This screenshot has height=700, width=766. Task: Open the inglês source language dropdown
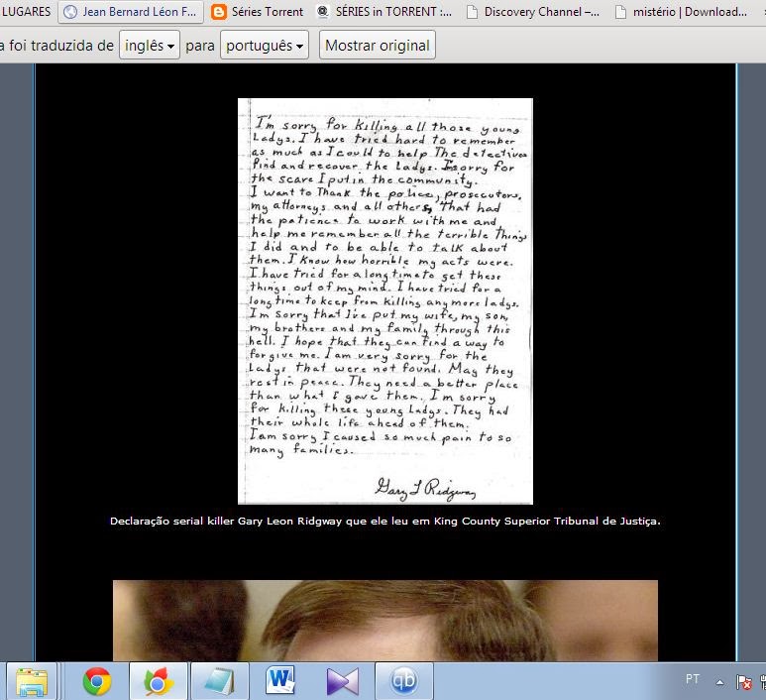[x=150, y=45]
